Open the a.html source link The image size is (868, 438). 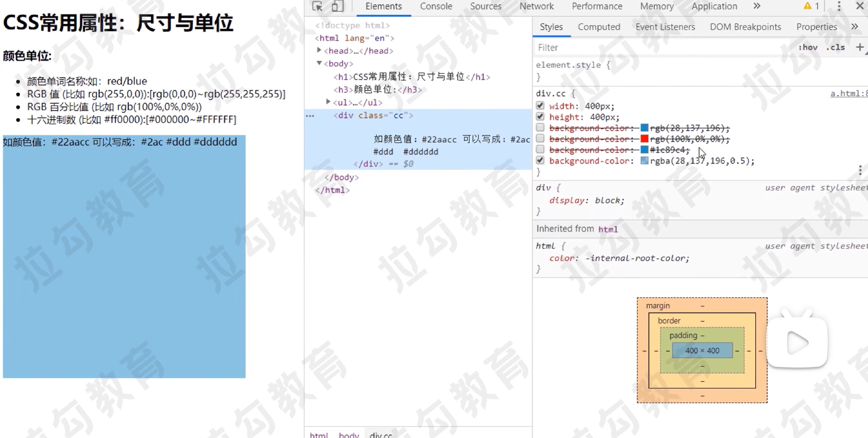pos(849,94)
